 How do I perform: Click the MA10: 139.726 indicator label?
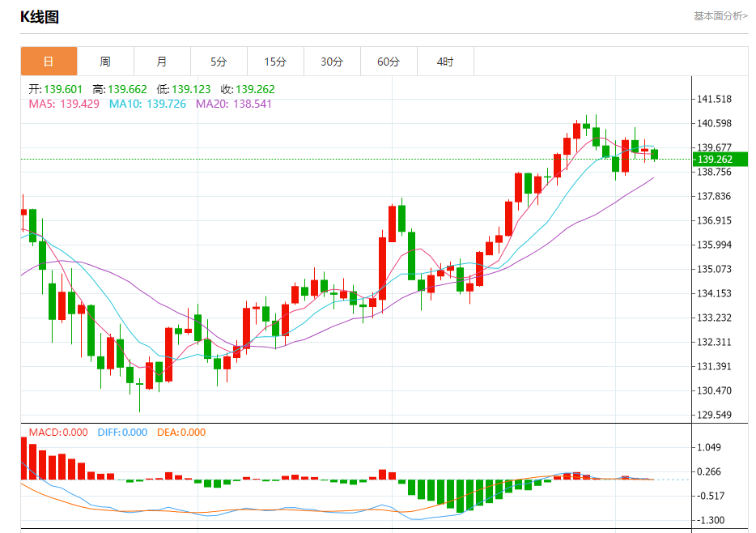(147, 104)
